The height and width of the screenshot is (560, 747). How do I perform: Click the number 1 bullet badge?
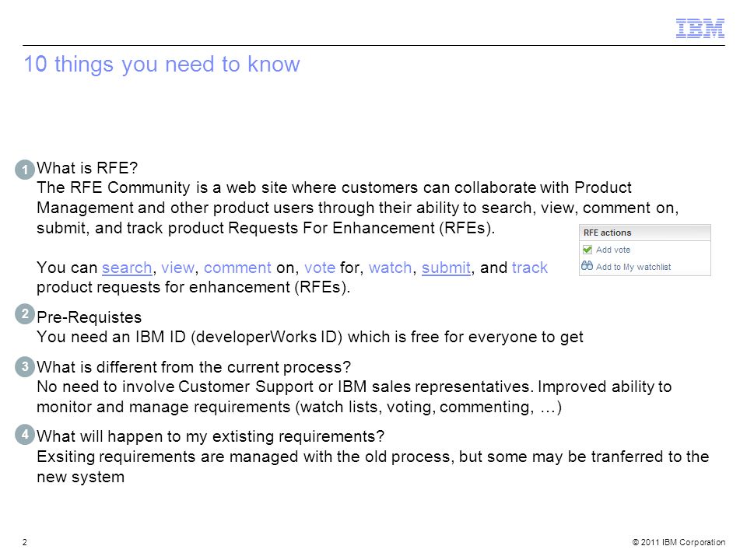click(25, 170)
